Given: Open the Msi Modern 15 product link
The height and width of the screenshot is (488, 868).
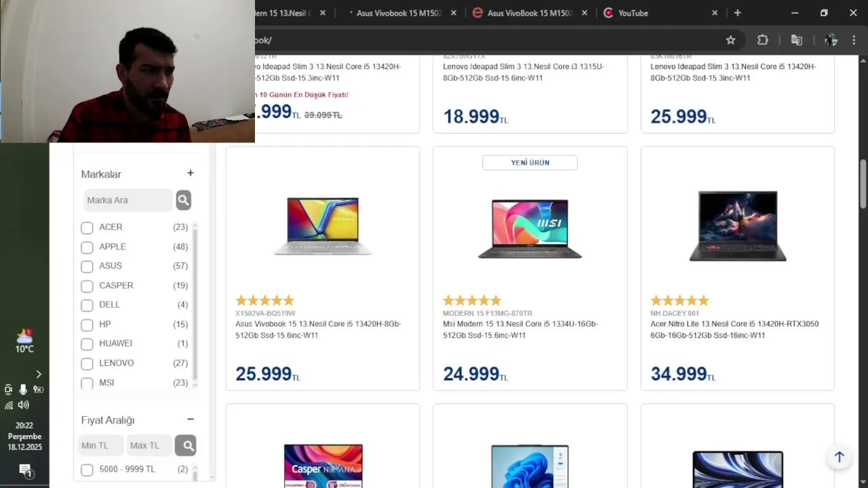Looking at the screenshot, I should [x=520, y=329].
